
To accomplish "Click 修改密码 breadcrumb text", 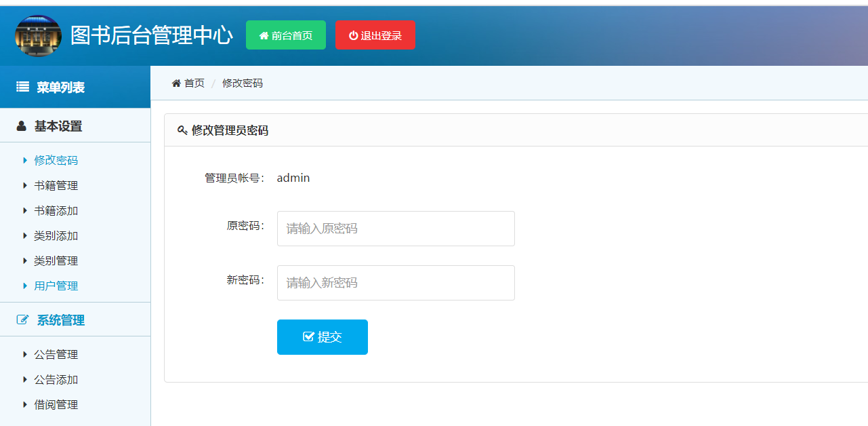I will 243,83.
